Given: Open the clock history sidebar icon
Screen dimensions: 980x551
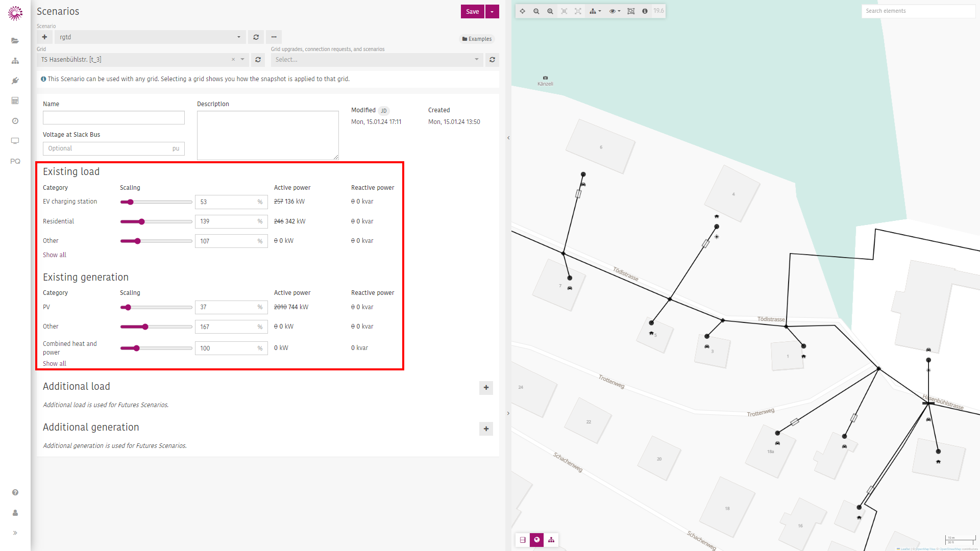Looking at the screenshot, I should coord(15,121).
